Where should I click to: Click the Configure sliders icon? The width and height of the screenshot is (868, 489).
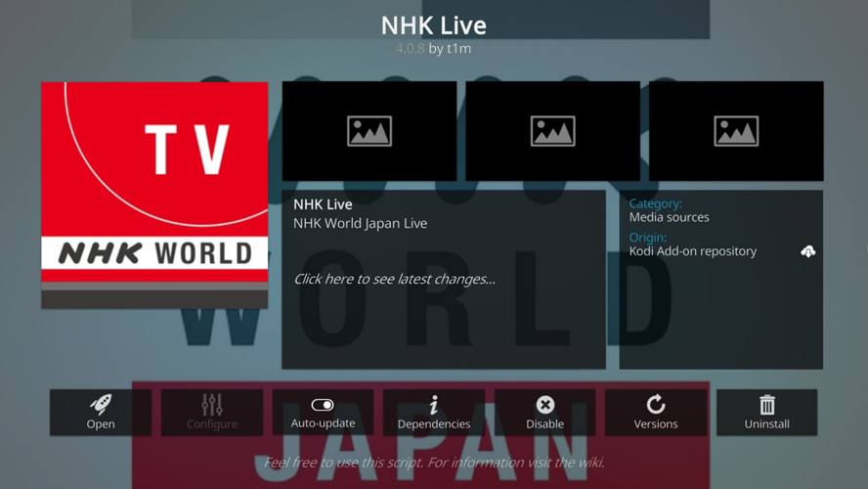(x=212, y=412)
